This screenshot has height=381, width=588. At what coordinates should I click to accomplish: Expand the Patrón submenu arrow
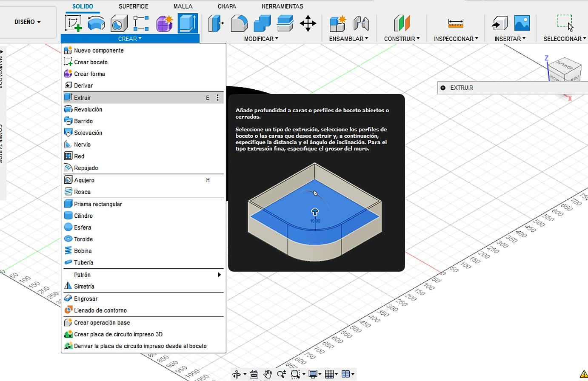(x=219, y=275)
